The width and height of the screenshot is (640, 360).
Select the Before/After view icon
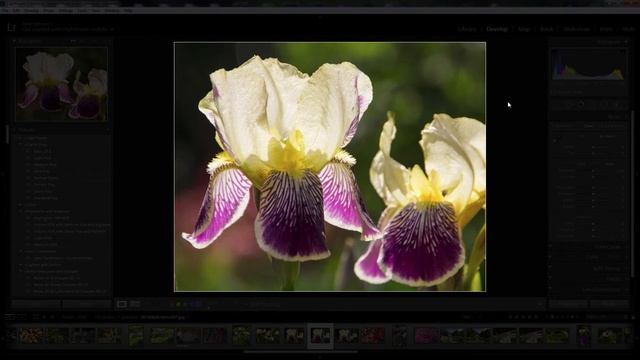point(135,304)
